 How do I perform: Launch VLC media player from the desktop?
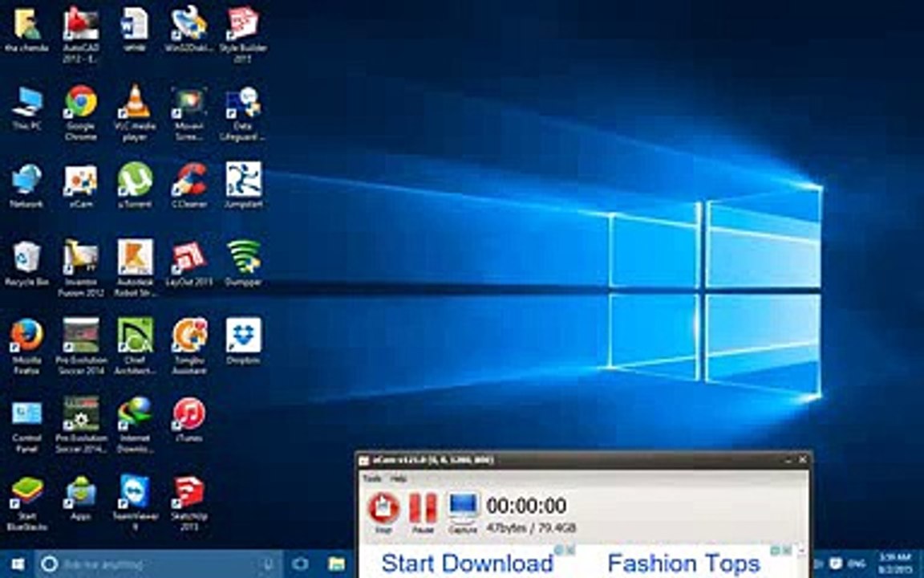point(135,112)
